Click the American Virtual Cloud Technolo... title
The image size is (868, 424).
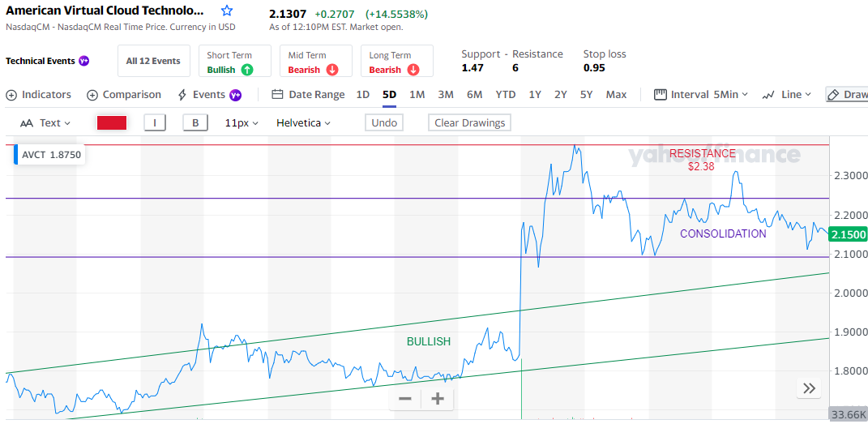[105, 11]
